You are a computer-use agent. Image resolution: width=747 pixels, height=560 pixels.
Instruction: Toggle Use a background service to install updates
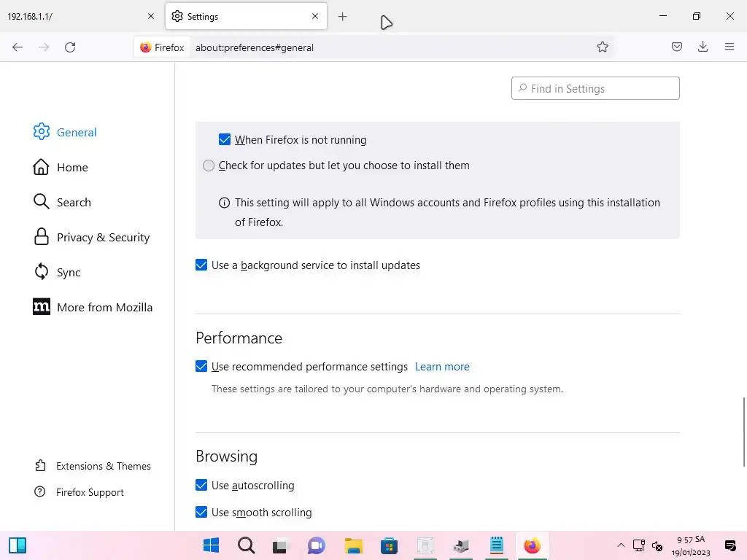tap(201, 265)
